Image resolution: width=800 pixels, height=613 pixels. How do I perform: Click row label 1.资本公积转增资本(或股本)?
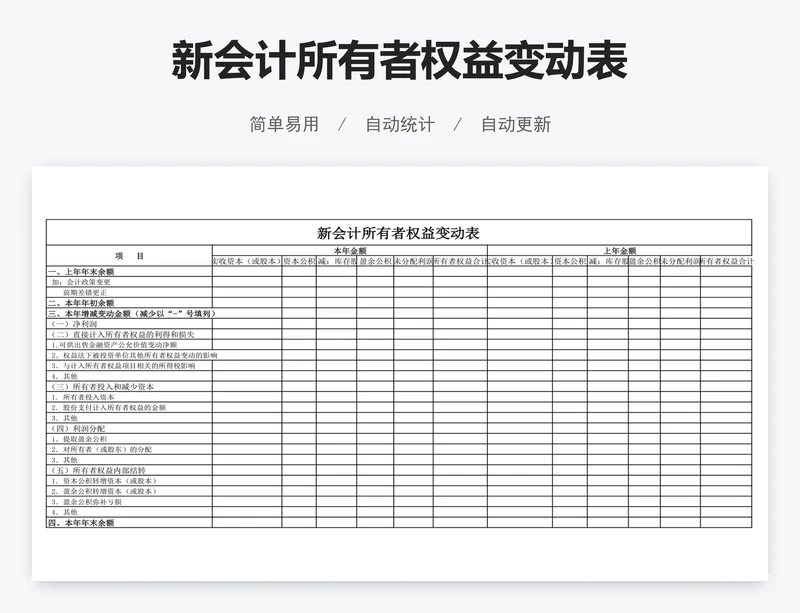(104, 481)
